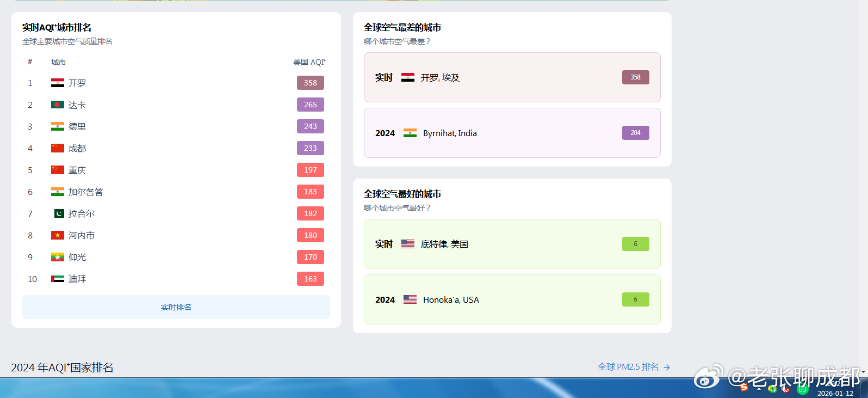This screenshot has width=868, height=398.
Task: Click the 美国 AQI column header
Action: click(309, 62)
